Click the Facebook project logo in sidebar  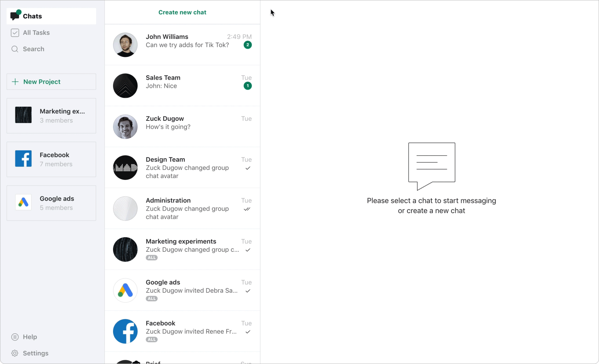coord(23,159)
